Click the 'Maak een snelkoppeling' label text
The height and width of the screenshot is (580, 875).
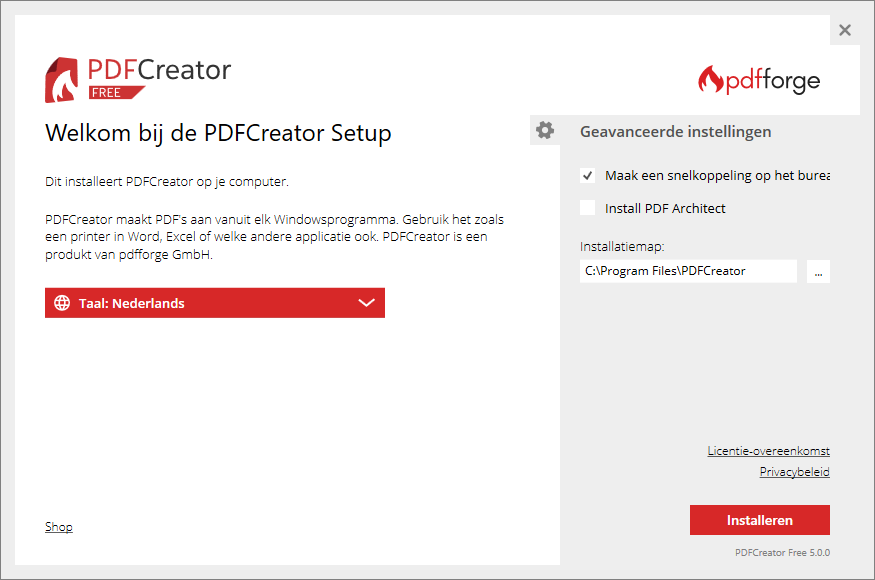pos(716,176)
